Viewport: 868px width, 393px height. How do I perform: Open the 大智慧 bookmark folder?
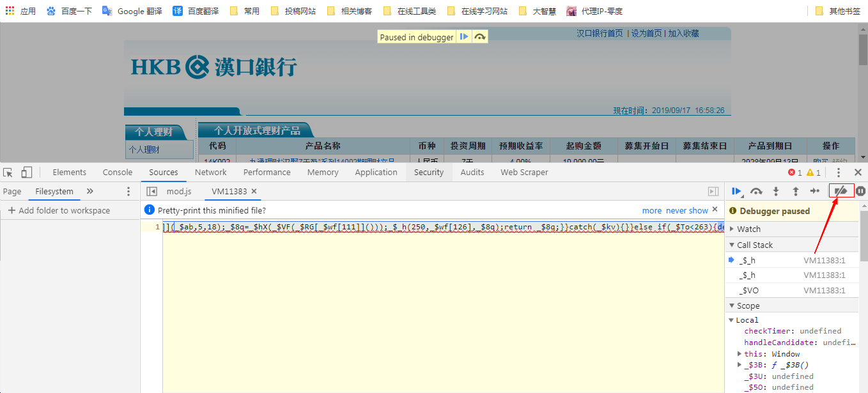[537, 11]
